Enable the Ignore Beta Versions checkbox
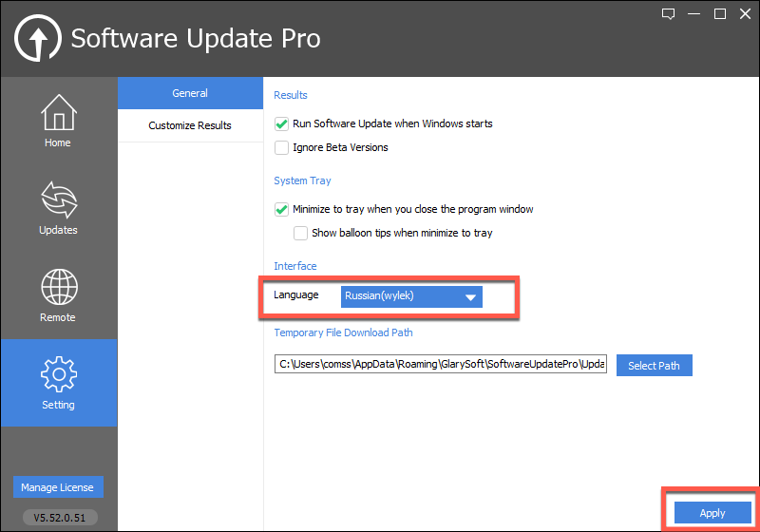Screen dimensions: 760x532 tap(281, 148)
